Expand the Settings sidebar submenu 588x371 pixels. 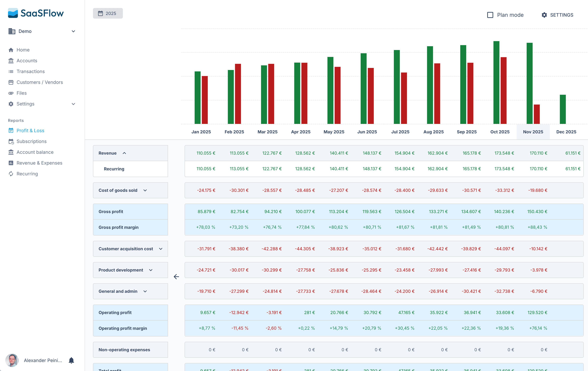click(x=73, y=104)
